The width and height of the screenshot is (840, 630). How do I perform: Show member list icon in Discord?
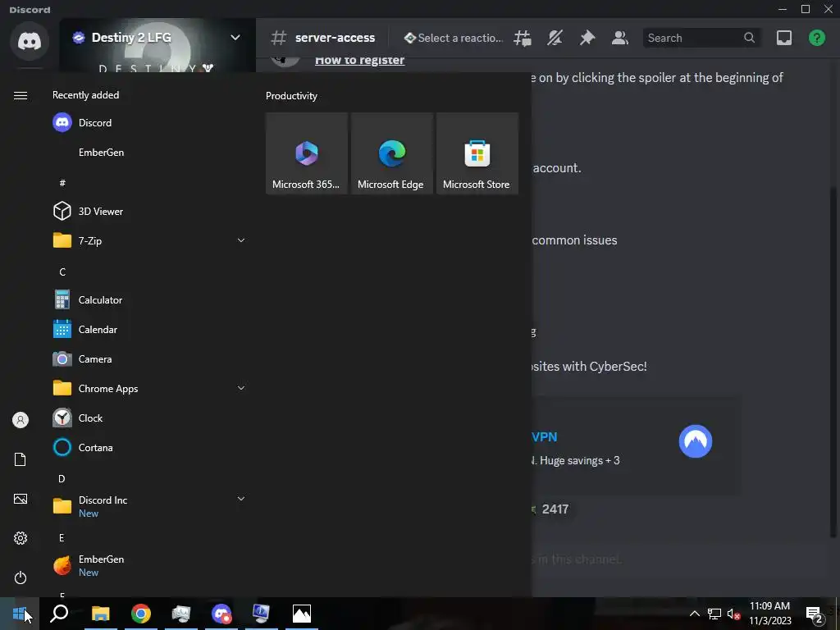pyautogui.click(x=620, y=38)
